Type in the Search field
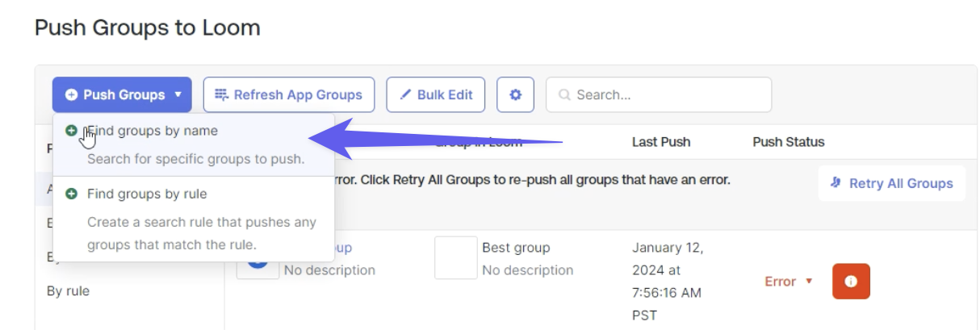The image size is (980, 330). click(x=666, y=95)
